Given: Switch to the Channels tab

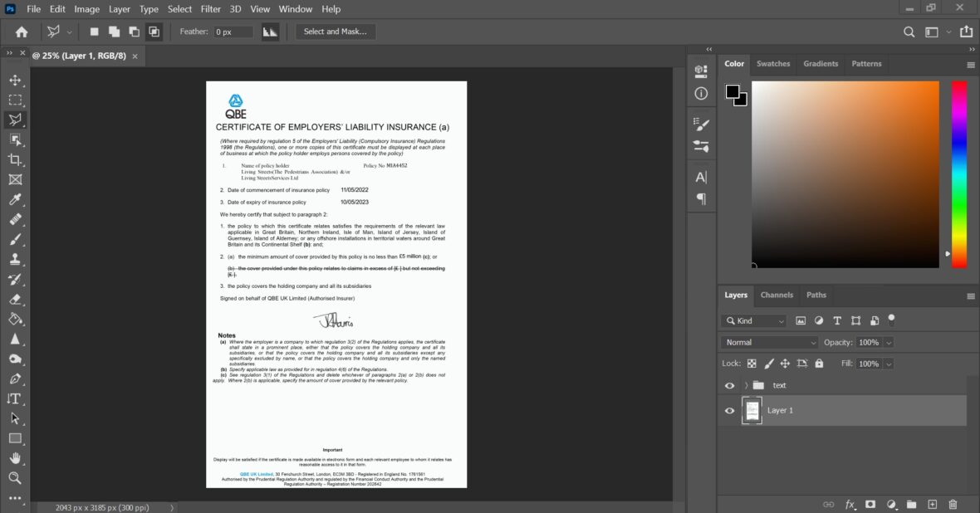Looking at the screenshot, I should (x=777, y=295).
